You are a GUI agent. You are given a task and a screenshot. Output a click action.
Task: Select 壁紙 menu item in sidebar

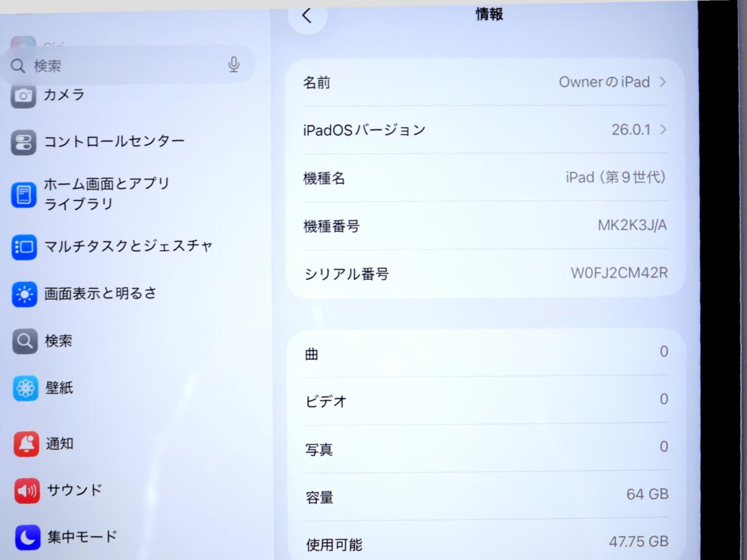60,388
